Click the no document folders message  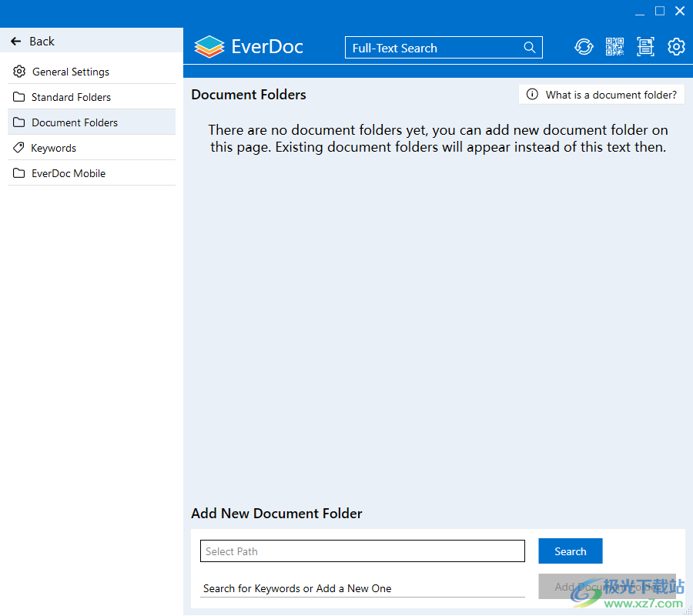[x=438, y=139]
